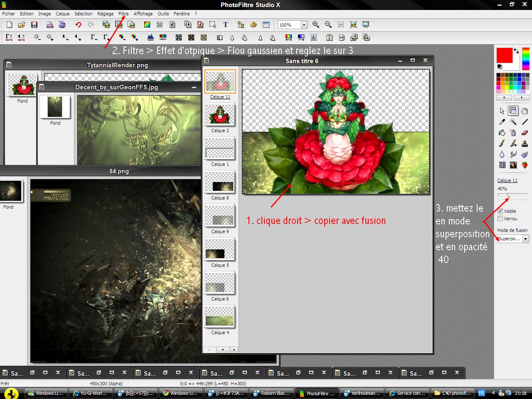Screen dimensions: 532x399
Task: Toggle the Verrou lock checkbox
Action: (x=500, y=219)
